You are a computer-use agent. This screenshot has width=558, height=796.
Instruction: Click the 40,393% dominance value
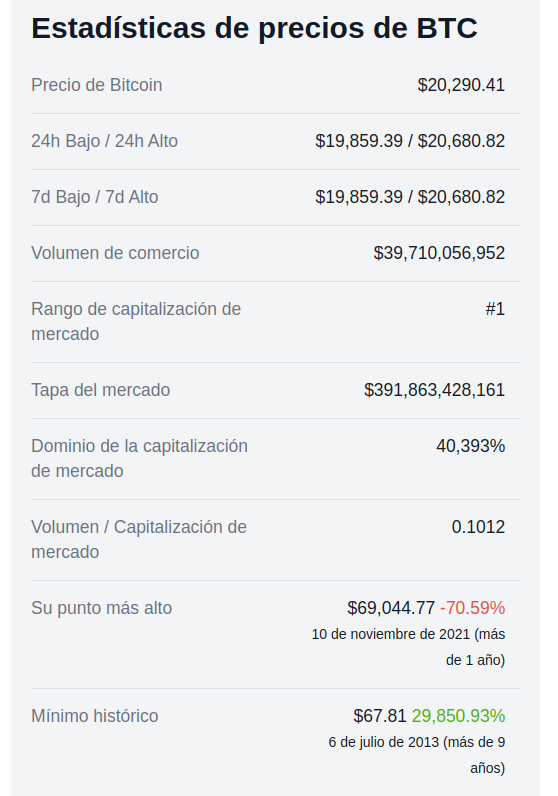pos(470,446)
